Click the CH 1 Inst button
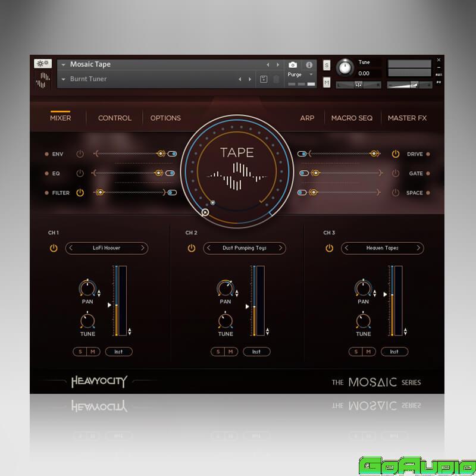The height and width of the screenshot is (476, 476). (118, 352)
